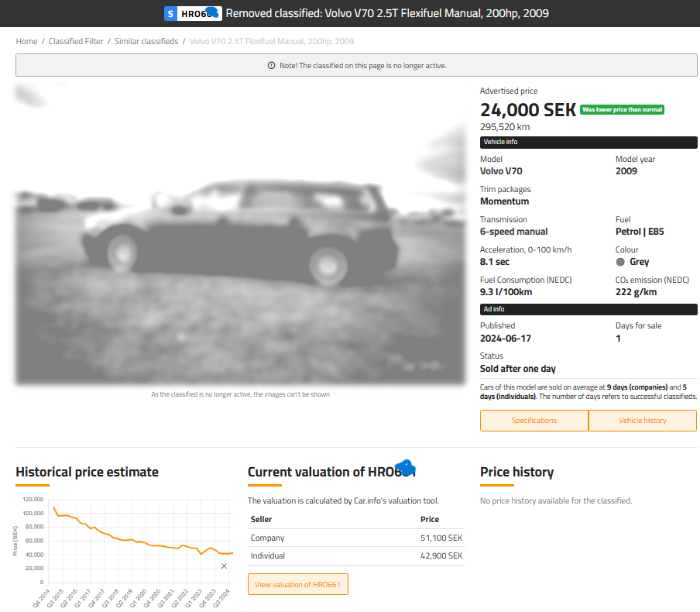The image size is (700, 612).
Task: Click the Company valuation row
Action: (355, 538)
